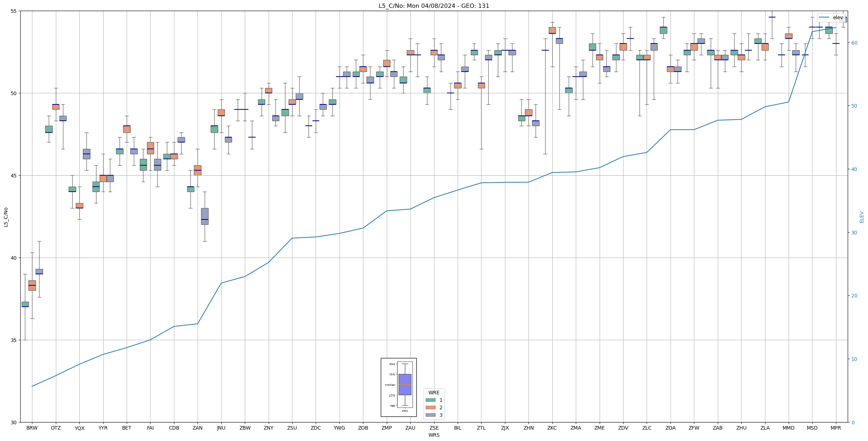Click the 'median' label in boxplot key
This screenshot has width=868, height=441.
click(x=390, y=385)
